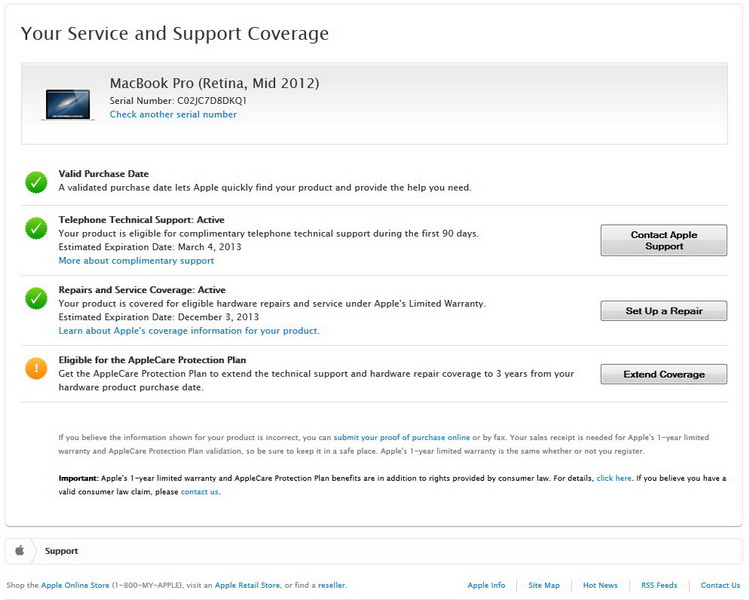The image size is (749, 600).
Task: Follow the submit your proof of purchase online link
Action: [x=402, y=438]
